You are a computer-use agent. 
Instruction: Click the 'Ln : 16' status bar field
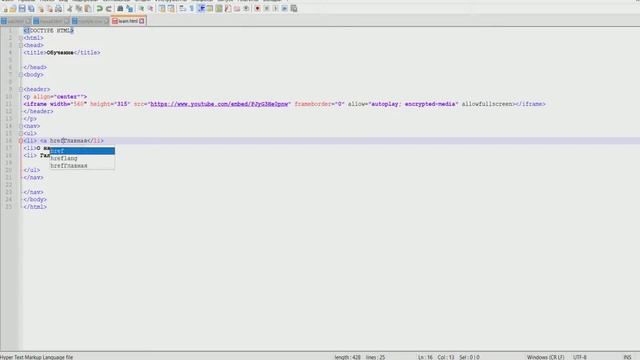click(x=425, y=357)
